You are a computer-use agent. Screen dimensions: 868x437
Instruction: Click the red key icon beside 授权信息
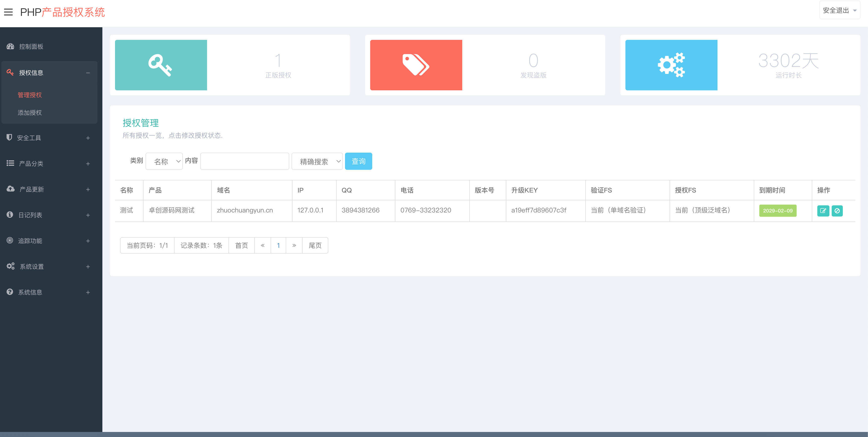(x=10, y=72)
